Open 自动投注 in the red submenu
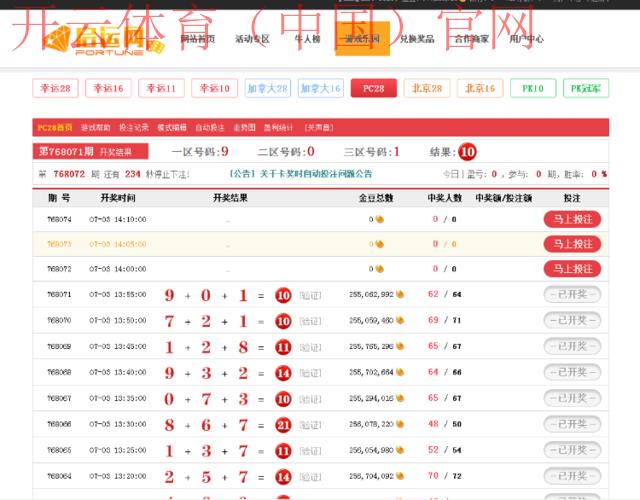Screen dimensions: 640x500 click(x=210, y=127)
